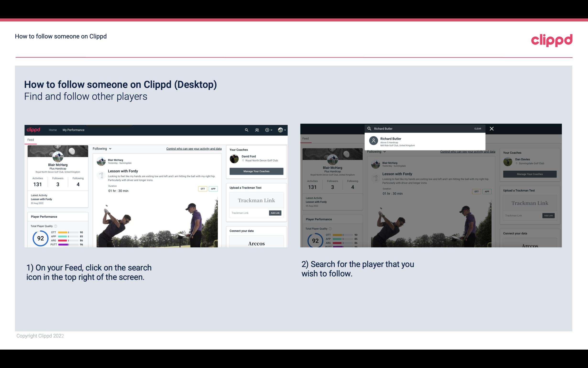The height and width of the screenshot is (368, 588).
Task: Click Manage Your Coaches button
Action: 256,171
